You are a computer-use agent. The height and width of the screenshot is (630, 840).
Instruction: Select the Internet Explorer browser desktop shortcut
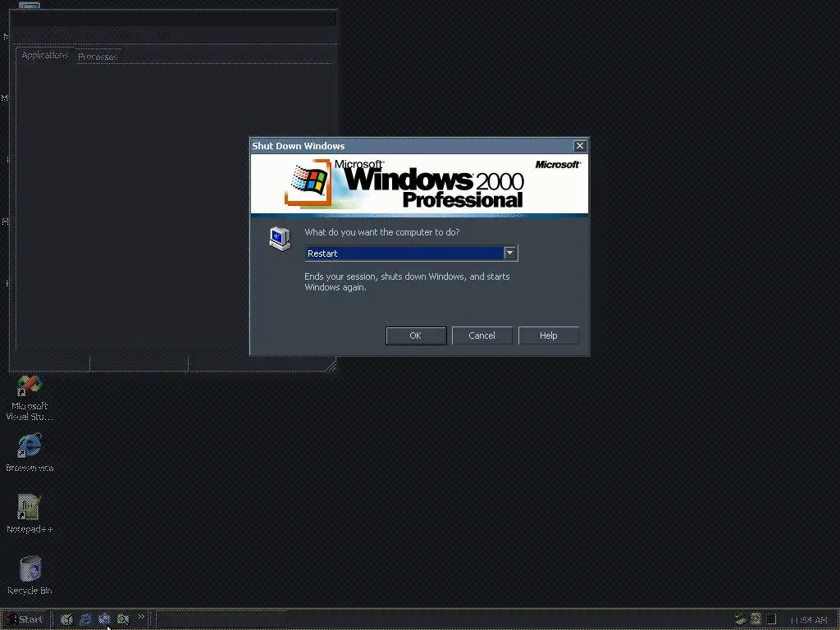(x=30, y=453)
